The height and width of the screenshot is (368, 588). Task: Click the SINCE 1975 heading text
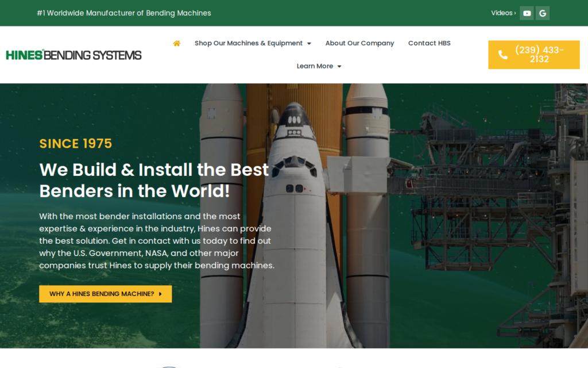tap(76, 143)
